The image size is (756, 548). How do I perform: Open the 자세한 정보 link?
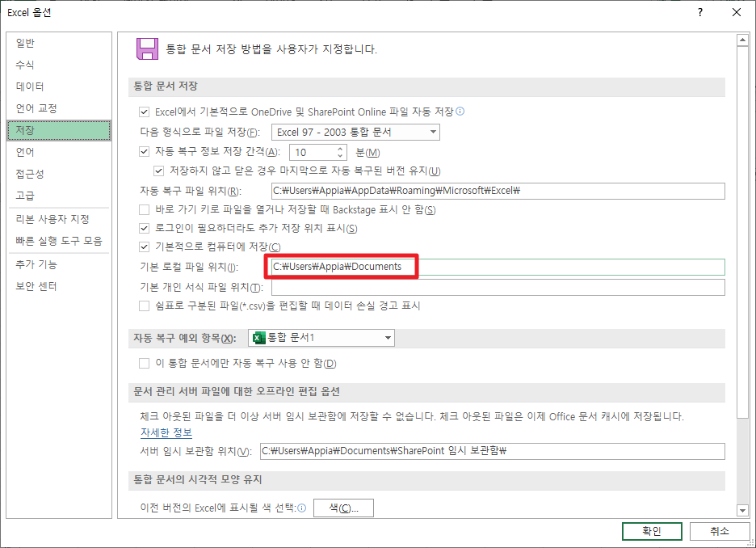point(166,432)
